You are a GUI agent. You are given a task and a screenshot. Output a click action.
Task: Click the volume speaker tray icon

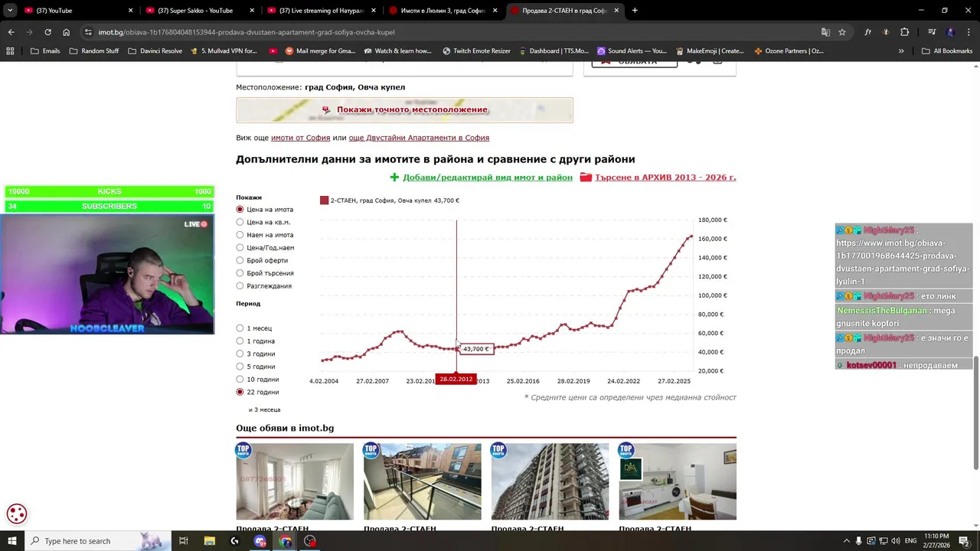click(895, 541)
